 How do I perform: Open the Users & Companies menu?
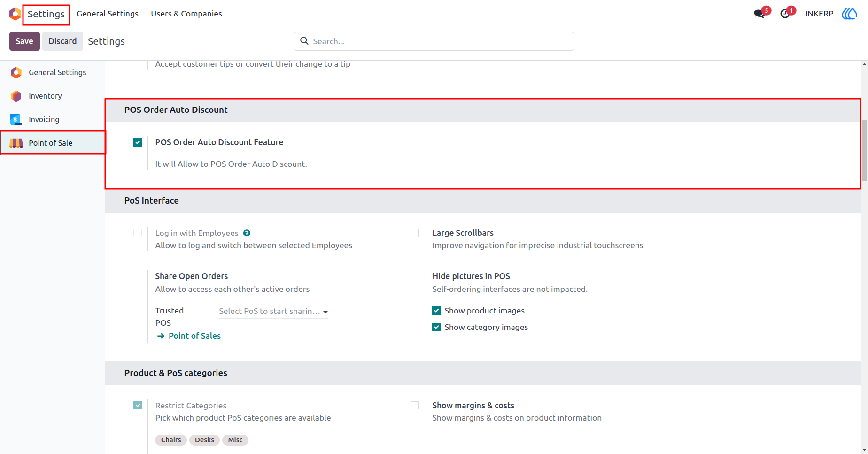(x=186, y=14)
